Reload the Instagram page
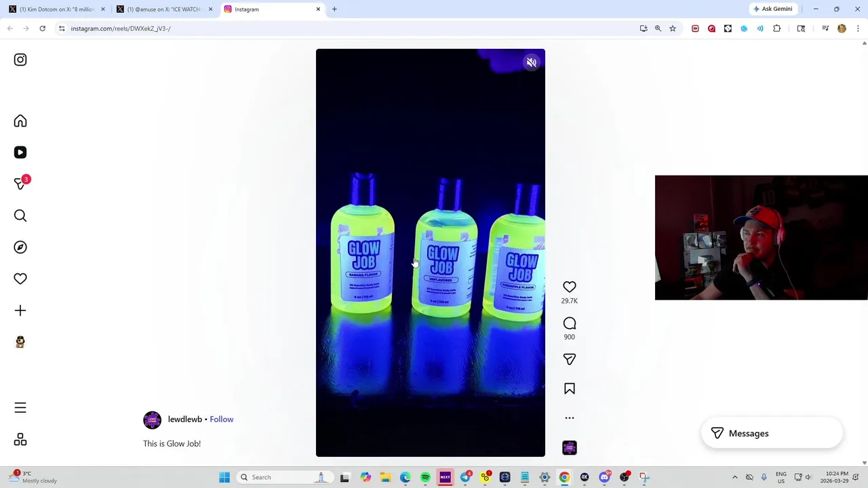This screenshot has height=488, width=868. coord(42,28)
